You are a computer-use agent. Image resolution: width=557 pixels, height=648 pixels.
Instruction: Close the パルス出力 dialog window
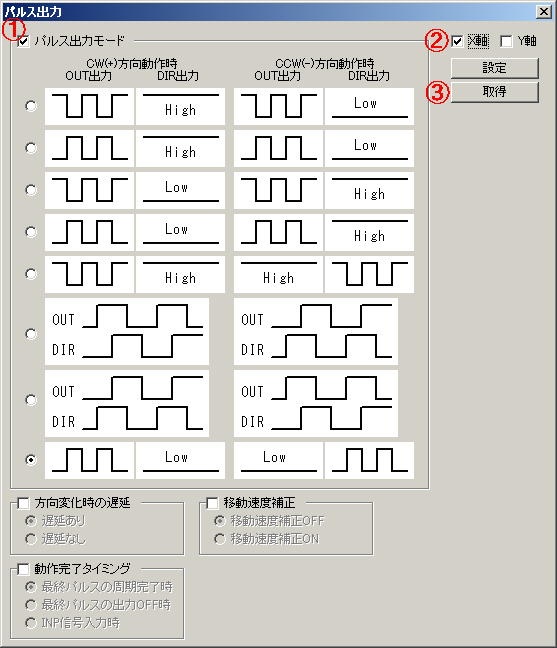544,12
